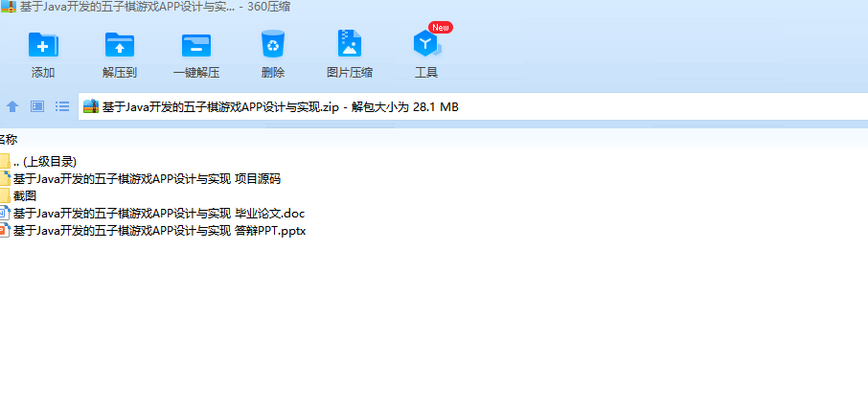Viewport: 868px width, 410px height.
Task: Click the 删除 (Delete) recycle bin icon
Action: (x=273, y=44)
